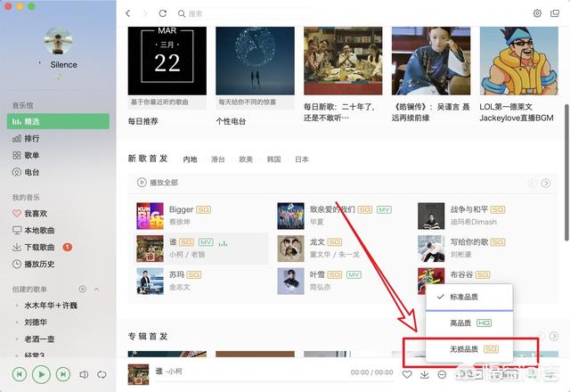
Task: Open the more options ellipsis icon
Action: pyautogui.click(x=442, y=374)
